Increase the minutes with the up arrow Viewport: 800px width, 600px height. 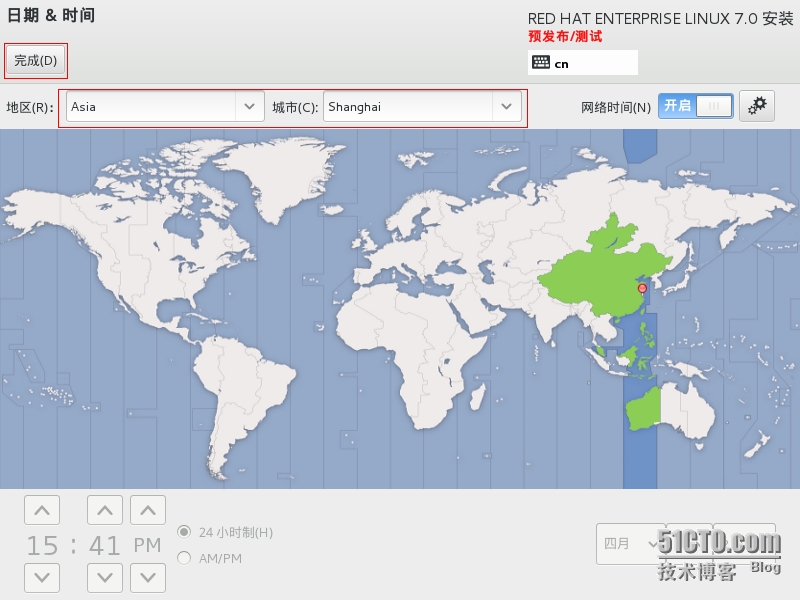click(x=105, y=510)
